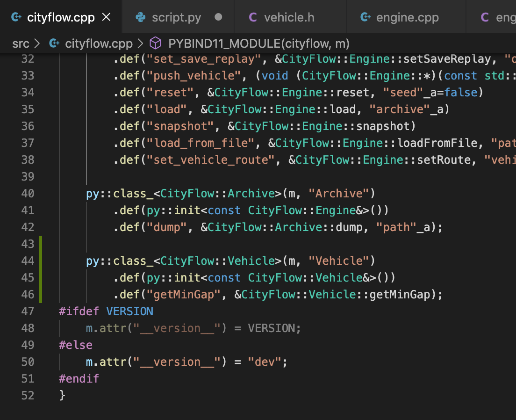Click "snapshot" string on line 36
The height and width of the screenshot is (420, 516).
point(180,126)
